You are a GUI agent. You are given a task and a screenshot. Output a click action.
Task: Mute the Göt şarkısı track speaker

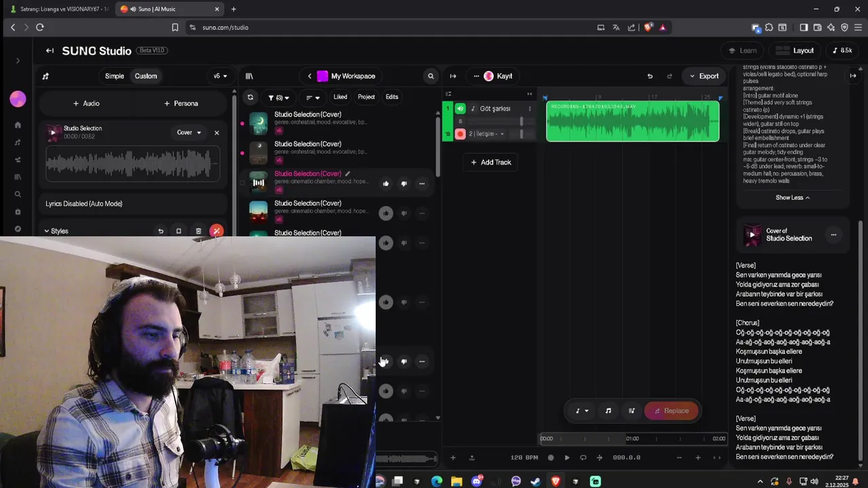[x=460, y=108]
